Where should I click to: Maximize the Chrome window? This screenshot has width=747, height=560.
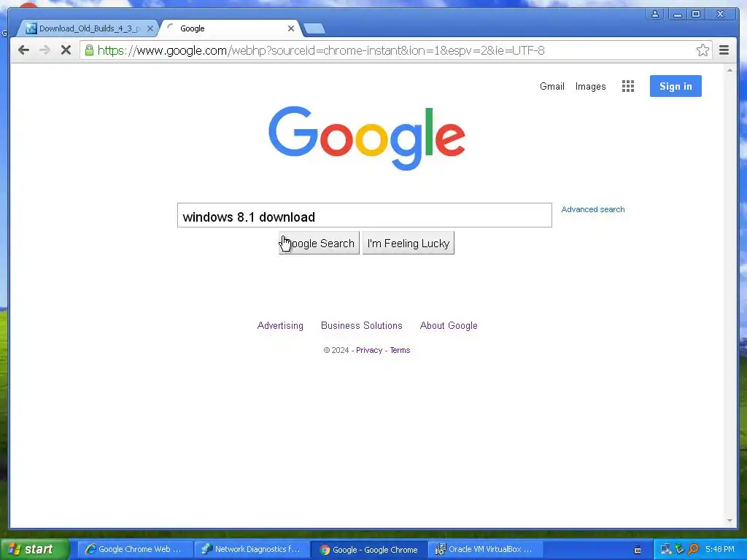click(696, 14)
